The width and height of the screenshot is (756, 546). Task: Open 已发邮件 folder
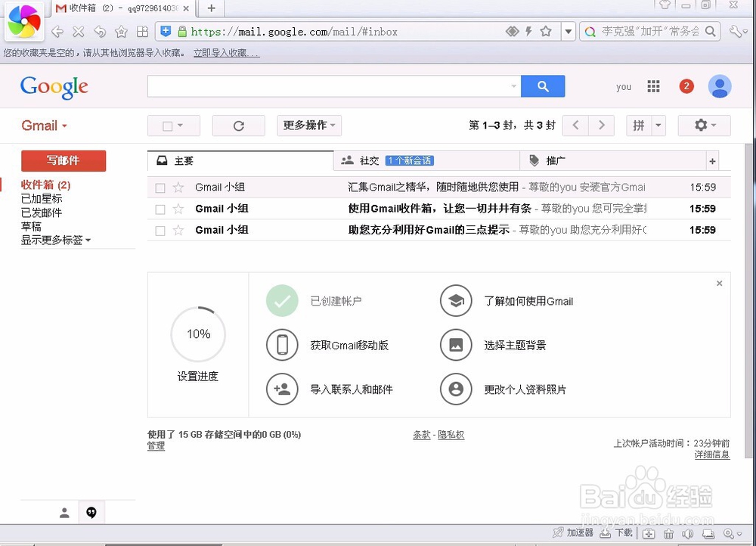point(42,213)
